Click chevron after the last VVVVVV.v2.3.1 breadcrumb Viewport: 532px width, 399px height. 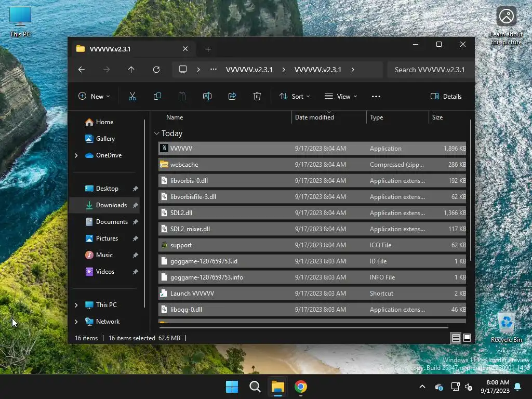coord(353,70)
